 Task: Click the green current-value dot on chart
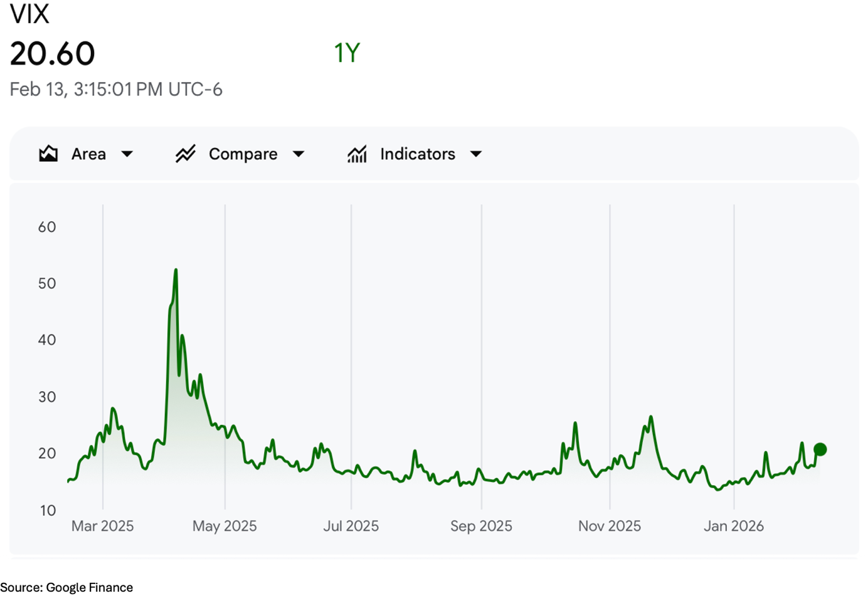pyautogui.click(x=820, y=449)
